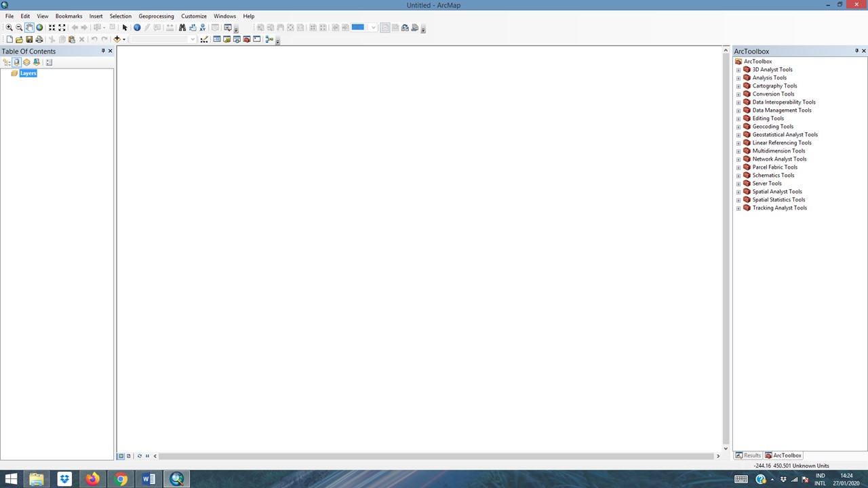Expand Spatial Analyst Tools toolbox

(x=738, y=192)
